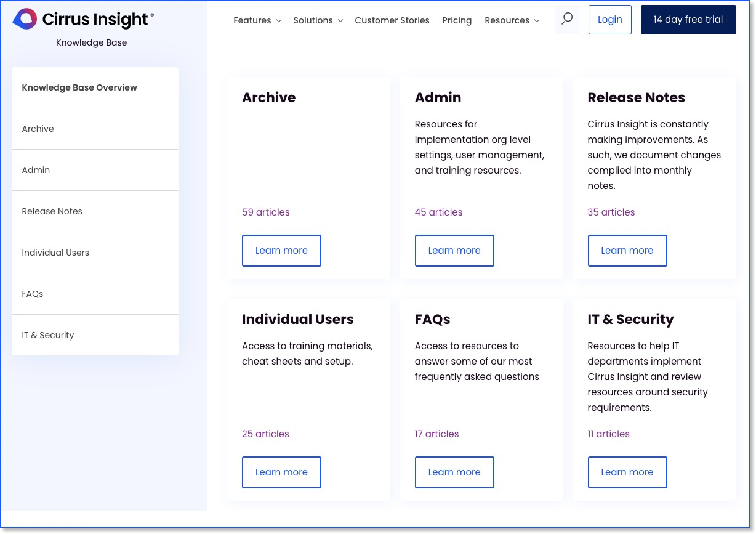Select Admin in the sidebar

[x=95, y=170]
